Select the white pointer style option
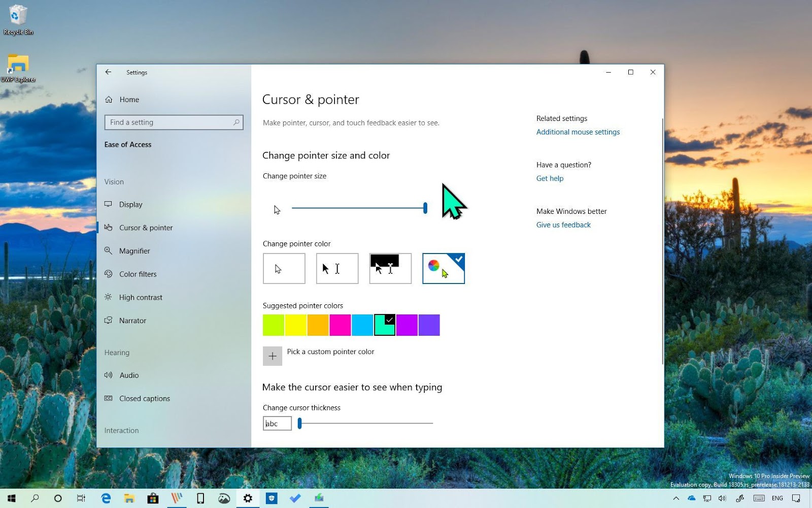 (284, 268)
